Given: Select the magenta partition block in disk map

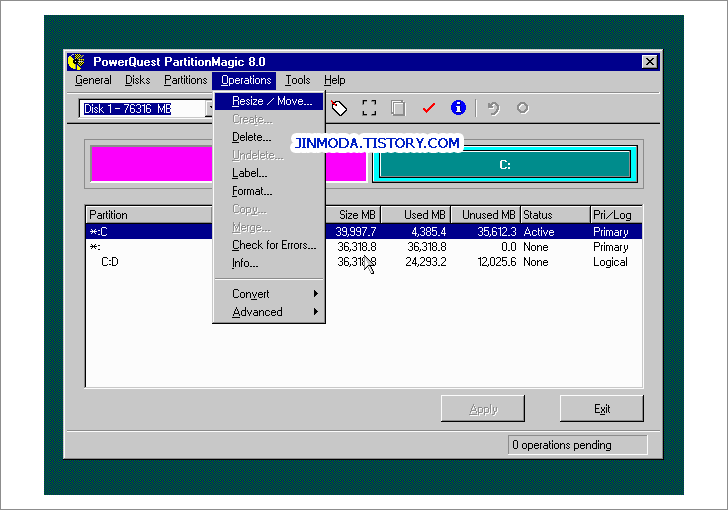Looking at the screenshot, I should 151,164.
